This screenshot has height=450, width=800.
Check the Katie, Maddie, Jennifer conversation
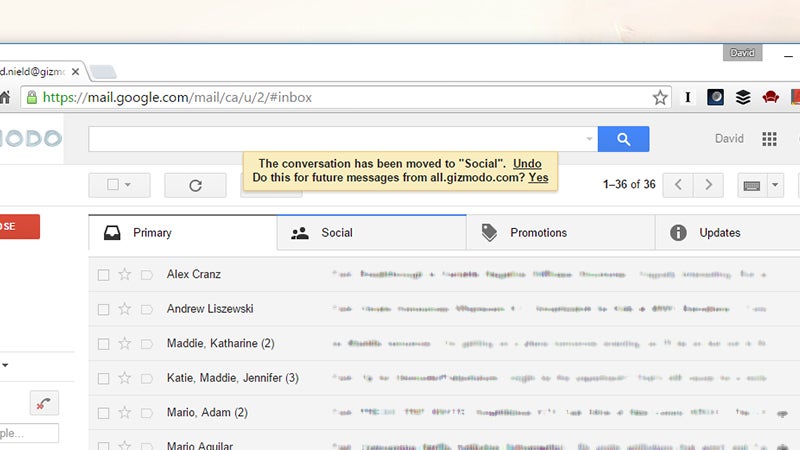point(104,379)
